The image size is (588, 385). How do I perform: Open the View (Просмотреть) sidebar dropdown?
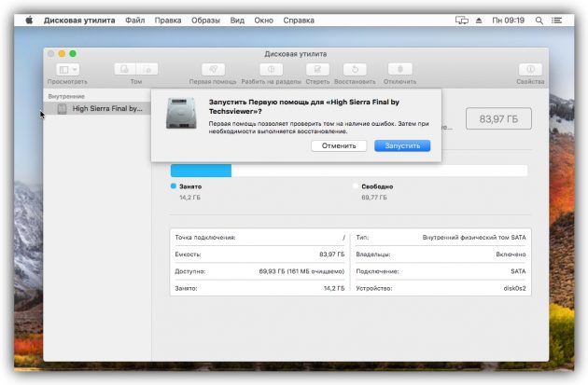(67, 69)
